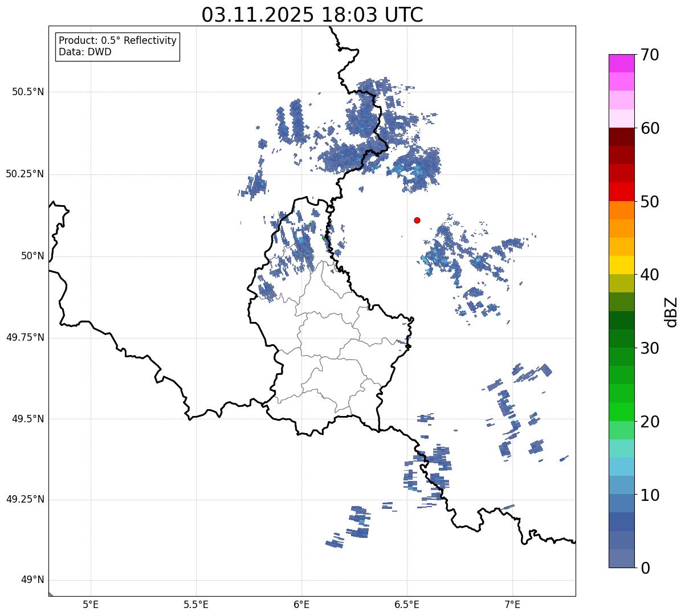Image resolution: width=685 pixels, height=616 pixels.
Task: Click the red location marker dot
Action: (x=417, y=220)
